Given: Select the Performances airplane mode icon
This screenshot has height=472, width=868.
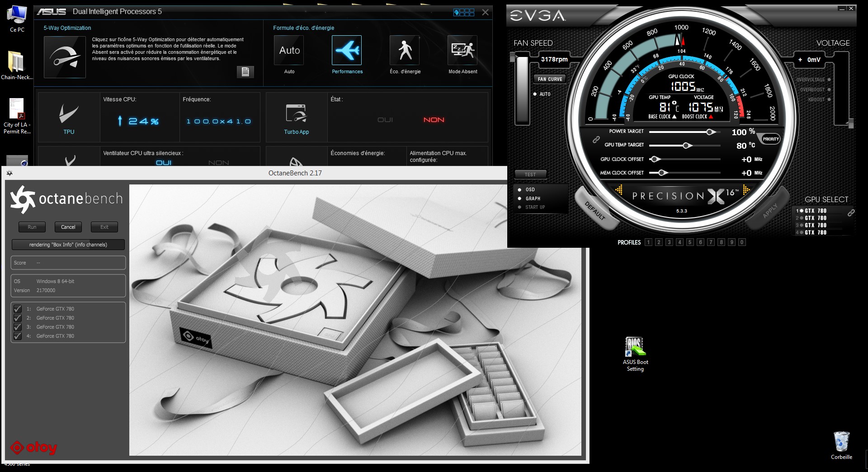Looking at the screenshot, I should click(347, 50).
